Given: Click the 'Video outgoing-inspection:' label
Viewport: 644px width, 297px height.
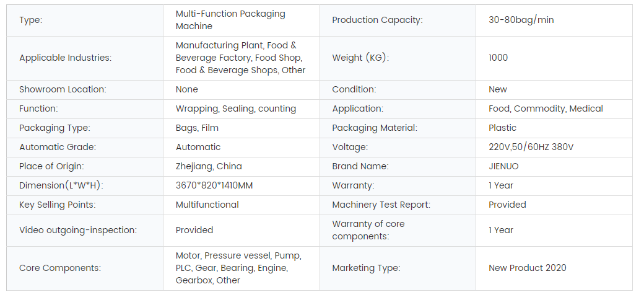Looking at the screenshot, I should click(x=78, y=231).
